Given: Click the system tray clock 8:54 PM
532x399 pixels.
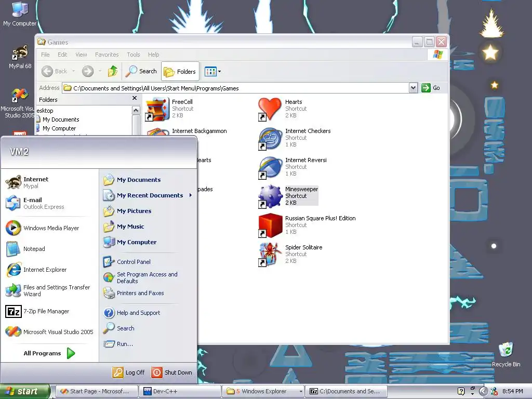Looking at the screenshot, I should pos(512,391).
